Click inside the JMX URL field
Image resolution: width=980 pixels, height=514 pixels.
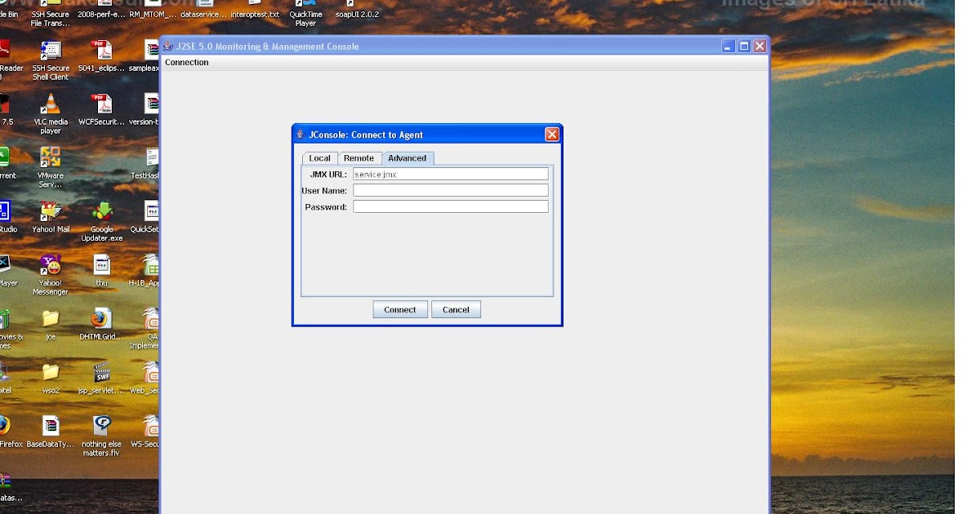pyautogui.click(x=450, y=173)
